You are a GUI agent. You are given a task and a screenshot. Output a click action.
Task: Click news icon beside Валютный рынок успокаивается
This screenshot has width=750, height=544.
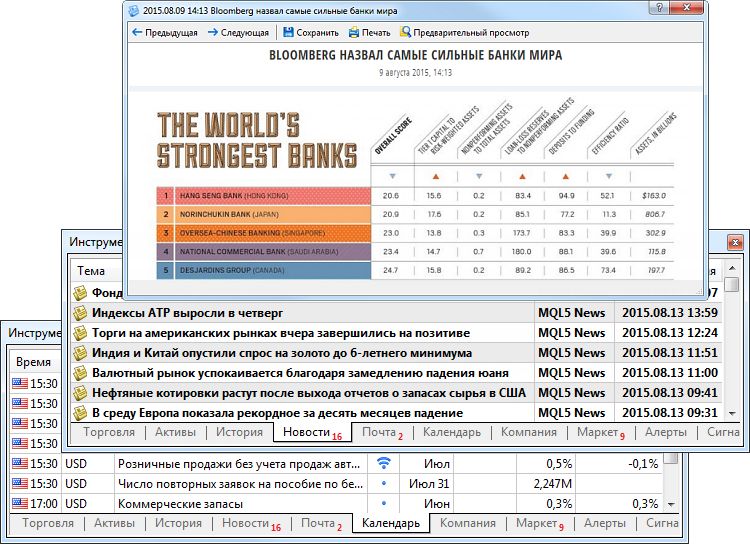click(80, 373)
